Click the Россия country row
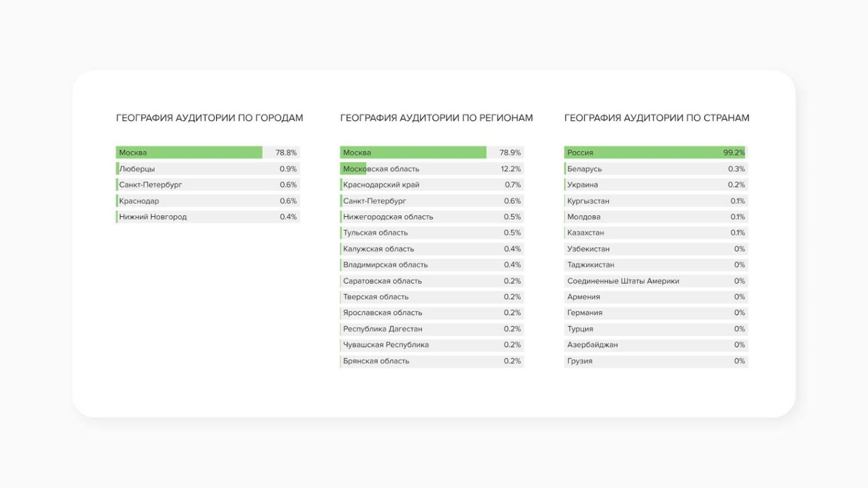 pos(656,152)
